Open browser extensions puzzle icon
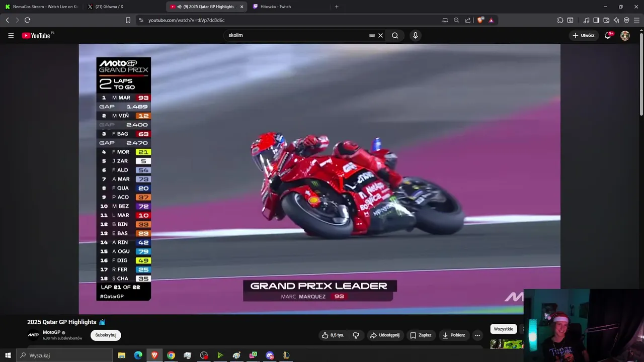Image resolution: width=644 pixels, height=362 pixels. (560, 20)
